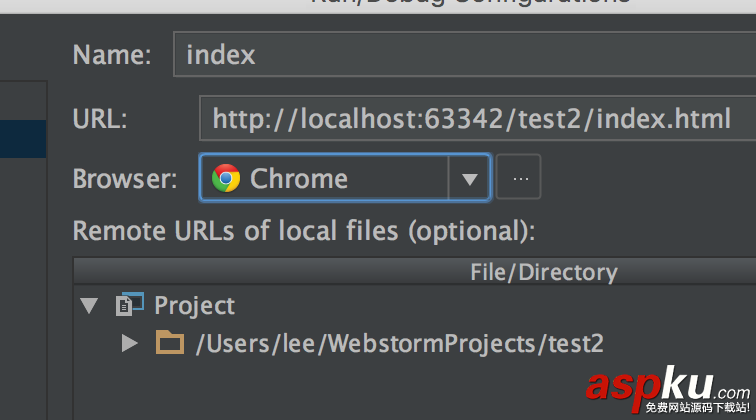Click the Chrome logo icon in the Browser field
Viewport: 756px width, 420px height.
(x=226, y=179)
